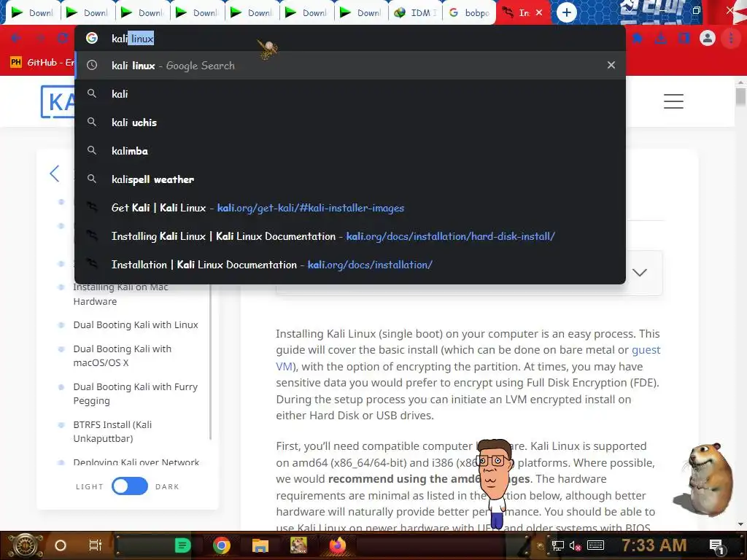Switch to the seventh Downl tab
Screen dimensions: 747x560
click(x=360, y=13)
